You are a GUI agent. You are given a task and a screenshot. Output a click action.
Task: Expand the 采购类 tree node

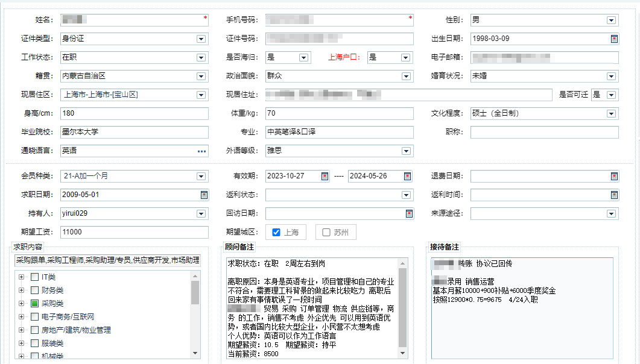pos(21,303)
